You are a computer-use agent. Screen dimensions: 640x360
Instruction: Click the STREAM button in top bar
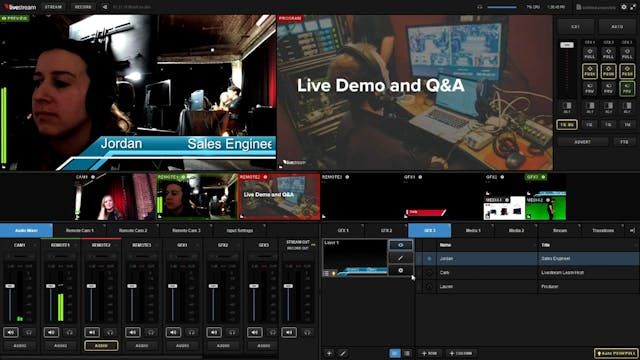pos(53,7)
